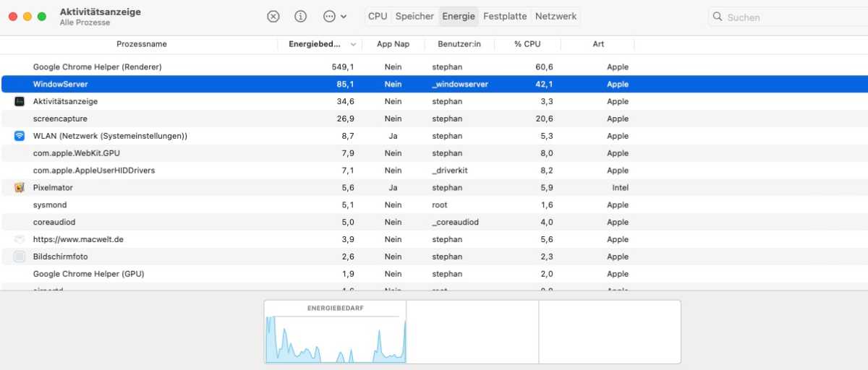Sort by the Prozessname column header
Screen dimensions: 868x370
(x=142, y=44)
